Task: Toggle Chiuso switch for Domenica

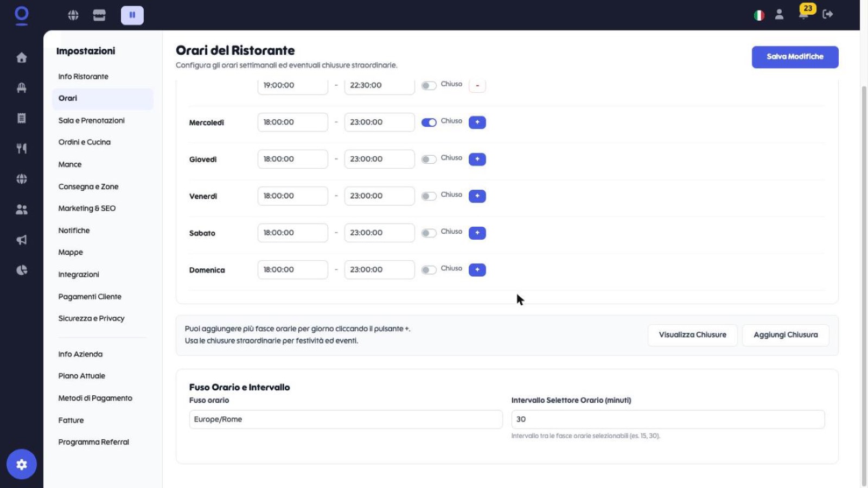Action: click(x=429, y=270)
